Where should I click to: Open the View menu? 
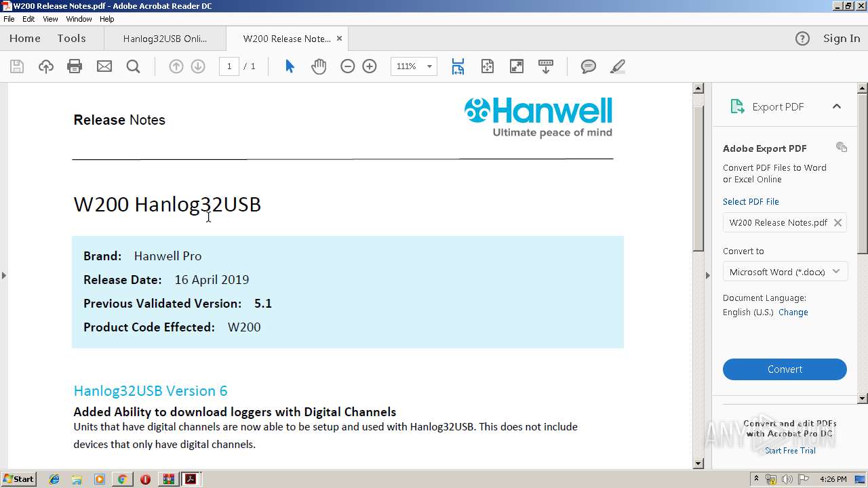50,19
